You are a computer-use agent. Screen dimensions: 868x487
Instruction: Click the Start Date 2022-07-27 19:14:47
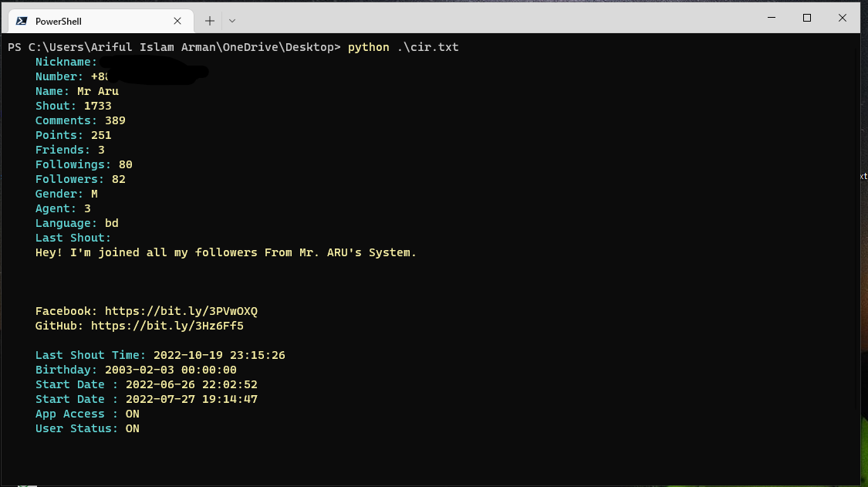click(191, 400)
